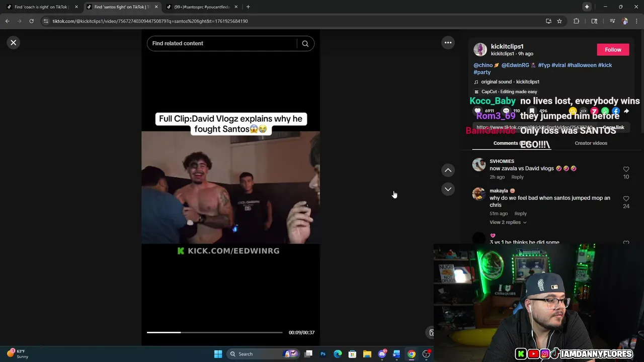Screen dimensions: 644x362
Task: Close the 'coach is right' browser tab
Action: point(76,7)
